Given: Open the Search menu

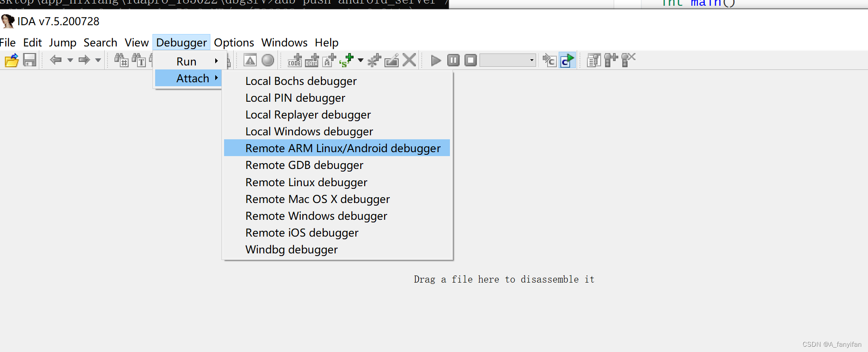Looking at the screenshot, I should [x=100, y=42].
